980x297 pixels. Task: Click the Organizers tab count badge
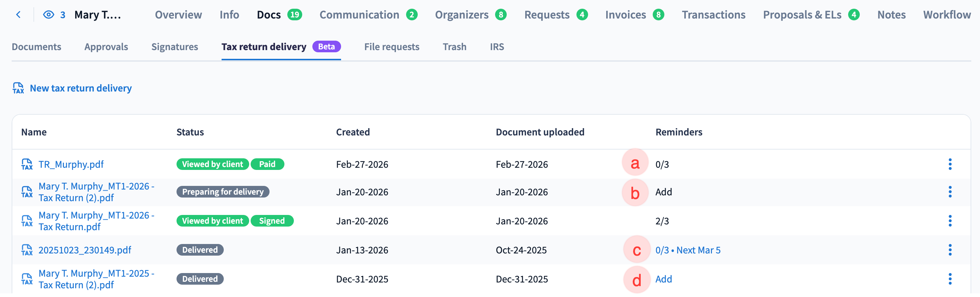tap(501, 15)
